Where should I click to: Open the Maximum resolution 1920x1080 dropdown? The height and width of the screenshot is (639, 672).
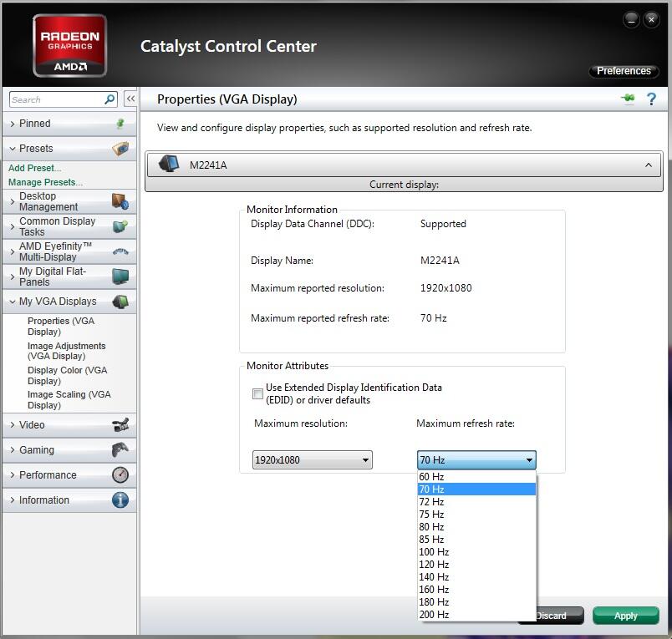coord(313,460)
